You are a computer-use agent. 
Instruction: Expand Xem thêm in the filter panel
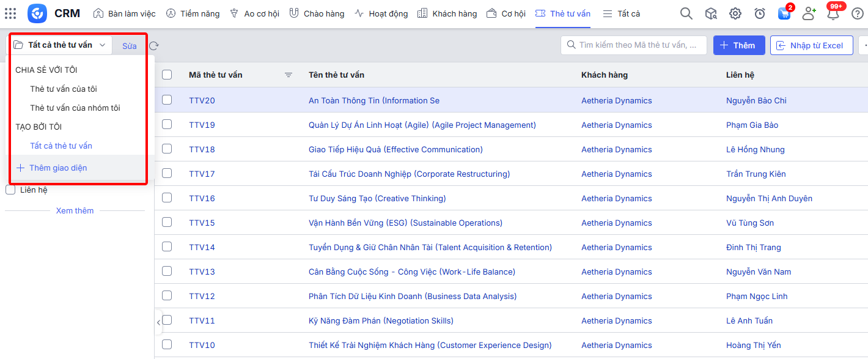click(75, 211)
